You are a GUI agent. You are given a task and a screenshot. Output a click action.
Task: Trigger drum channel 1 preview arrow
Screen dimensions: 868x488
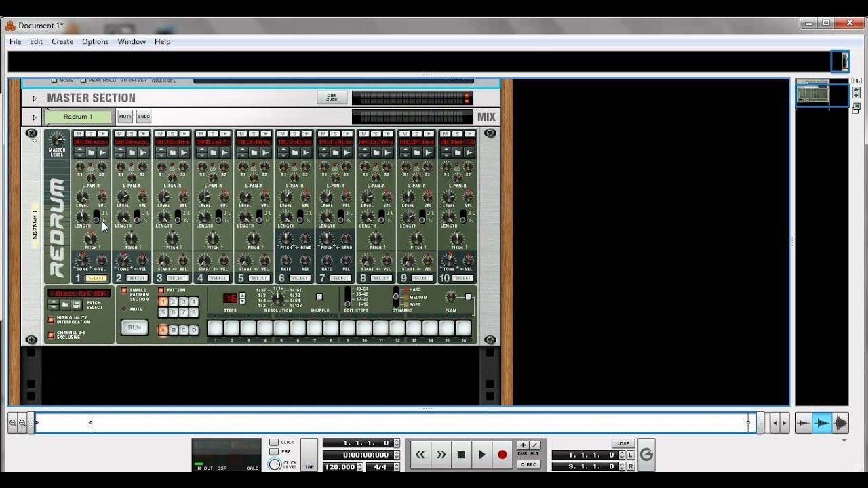(x=103, y=134)
